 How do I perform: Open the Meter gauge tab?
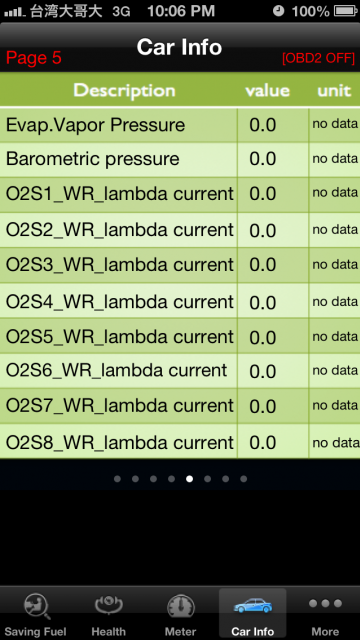pyautogui.click(x=180, y=607)
